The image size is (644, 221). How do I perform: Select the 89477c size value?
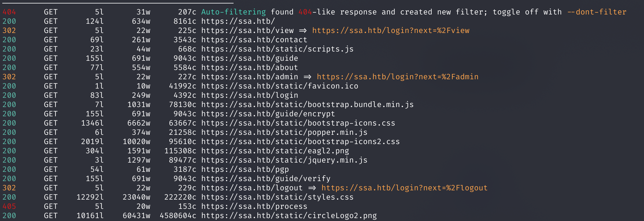coord(183,160)
